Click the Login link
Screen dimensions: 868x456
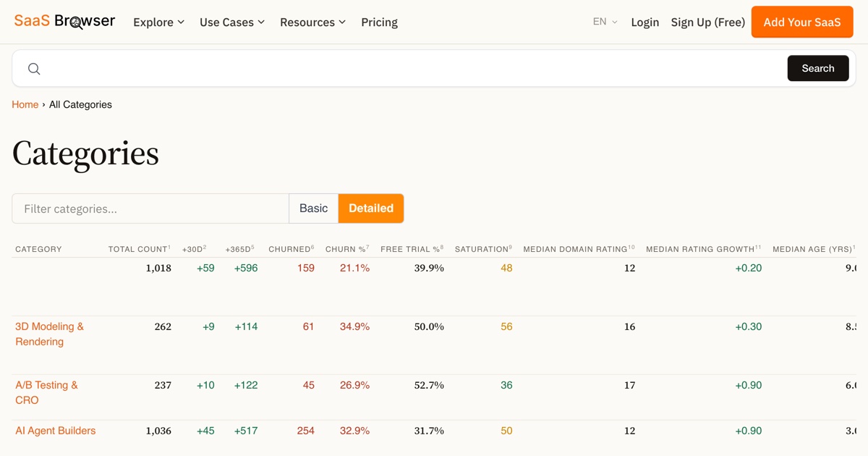645,22
